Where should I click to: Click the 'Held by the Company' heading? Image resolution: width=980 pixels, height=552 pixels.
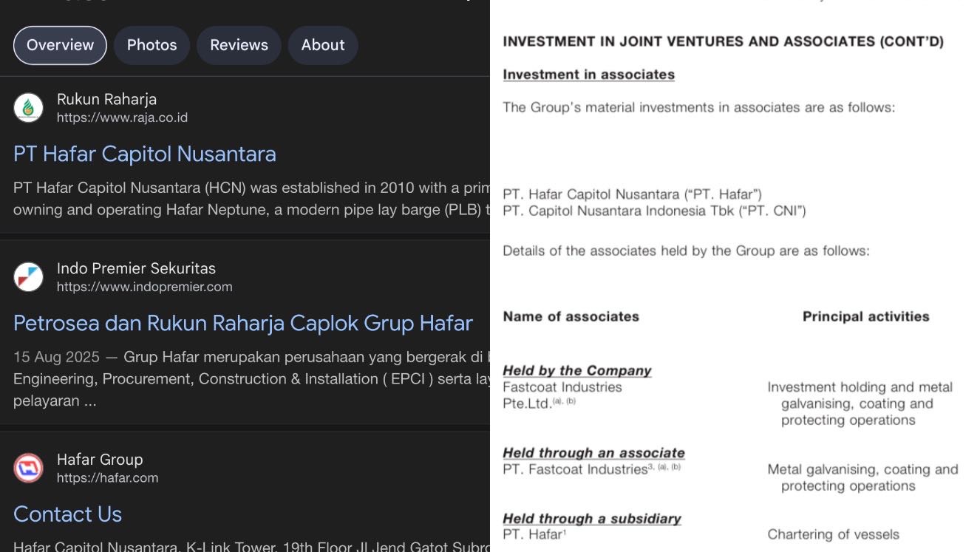point(576,370)
